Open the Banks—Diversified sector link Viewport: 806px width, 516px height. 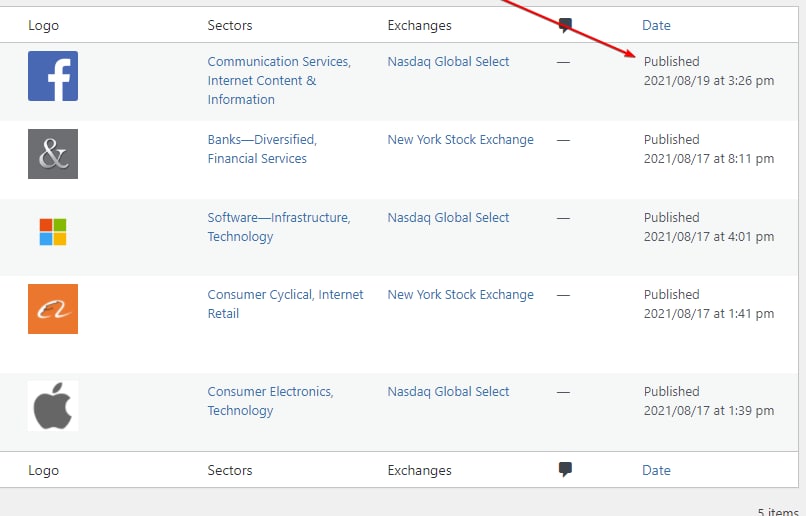point(261,139)
